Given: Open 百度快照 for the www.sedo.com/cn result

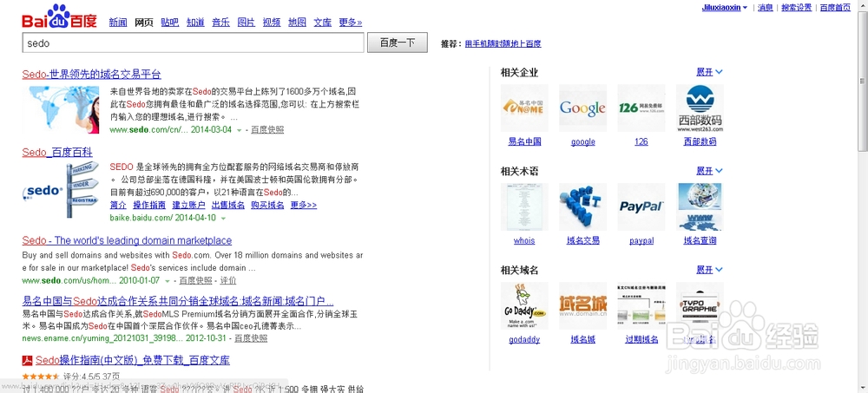Looking at the screenshot, I should (x=267, y=130).
